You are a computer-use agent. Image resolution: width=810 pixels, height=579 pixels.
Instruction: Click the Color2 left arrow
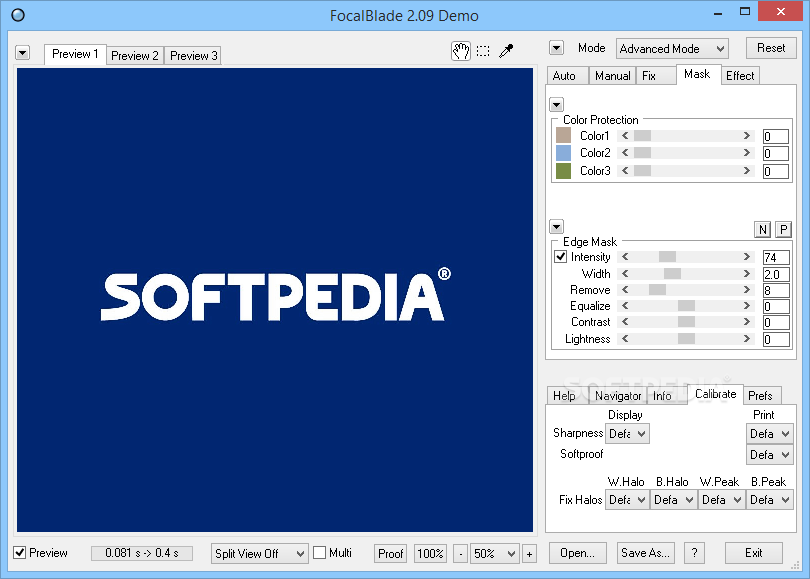pyautogui.click(x=625, y=153)
